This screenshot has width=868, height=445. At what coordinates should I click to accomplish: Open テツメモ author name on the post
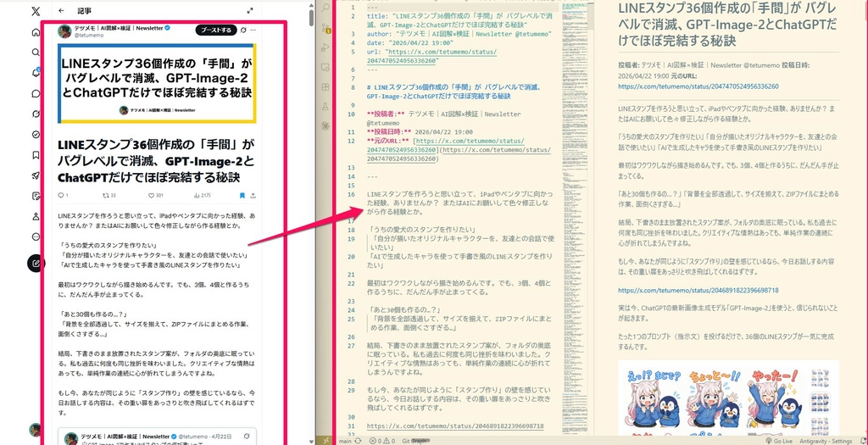coord(119,28)
